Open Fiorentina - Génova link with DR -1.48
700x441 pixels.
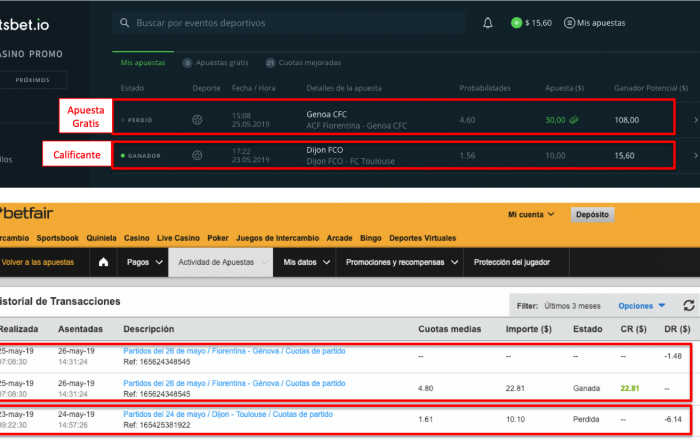(x=234, y=351)
